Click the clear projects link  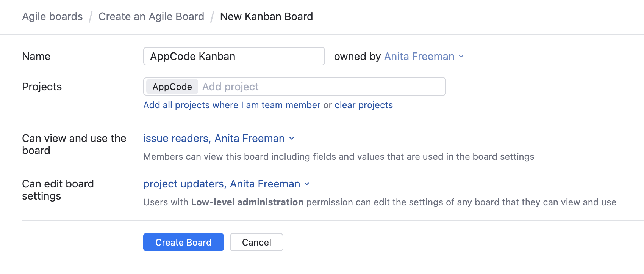coord(364,105)
